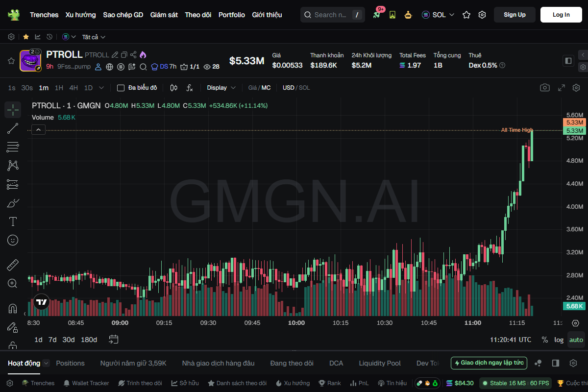This screenshot has width=588, height=392.
Task: Take a chart snapshot with camera icon
Action: 545,88
